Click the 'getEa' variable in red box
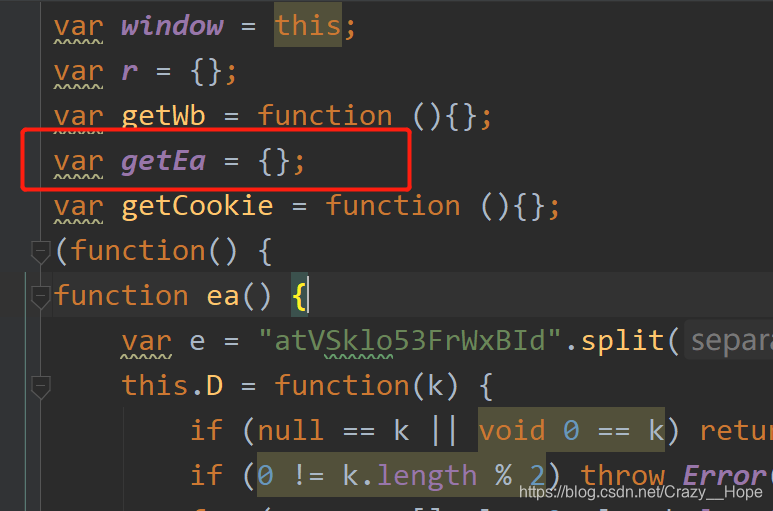The image size is (773, 511). click(163, 161)
